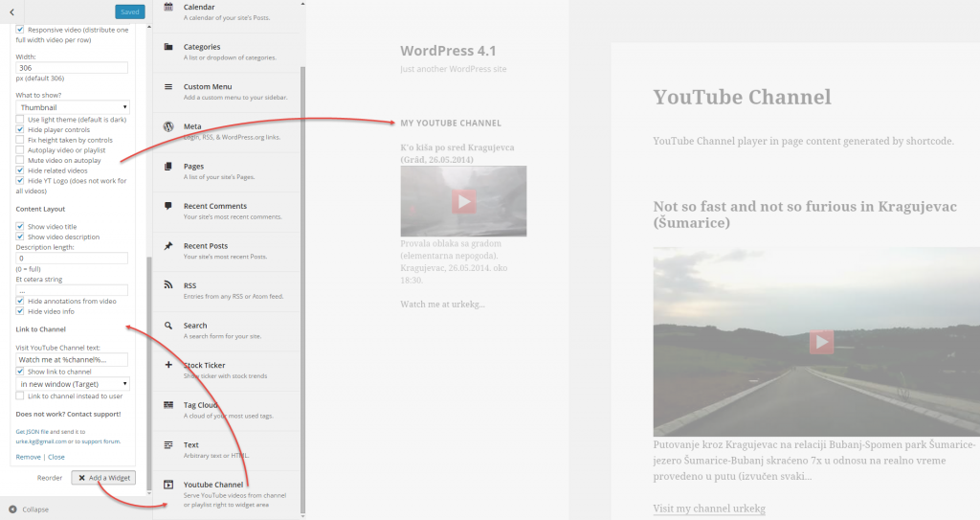Screen dimensions: 980x520
Task: Open the What to show Thumbnail dropdown
Action: click(73, 107)
